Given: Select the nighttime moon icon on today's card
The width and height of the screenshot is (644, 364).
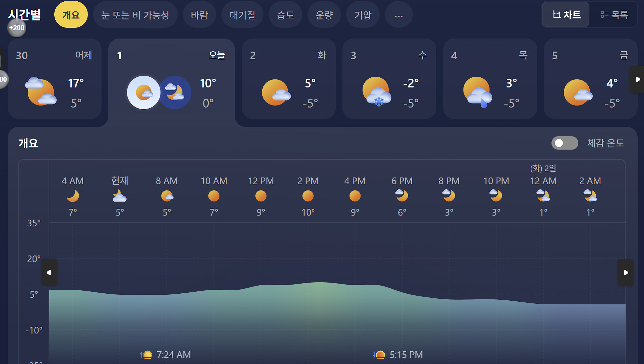Looking at the screenshot, I should pyautogui.click(x=174, y=93).
